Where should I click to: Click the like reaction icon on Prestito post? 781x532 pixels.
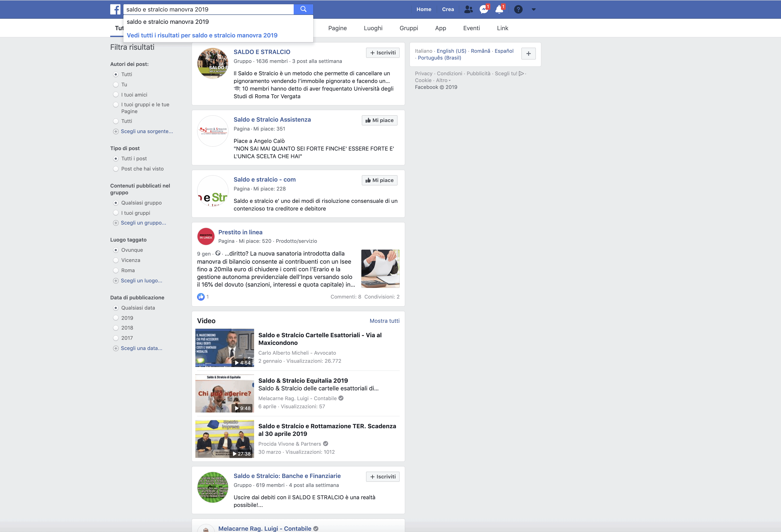(201, 297)
